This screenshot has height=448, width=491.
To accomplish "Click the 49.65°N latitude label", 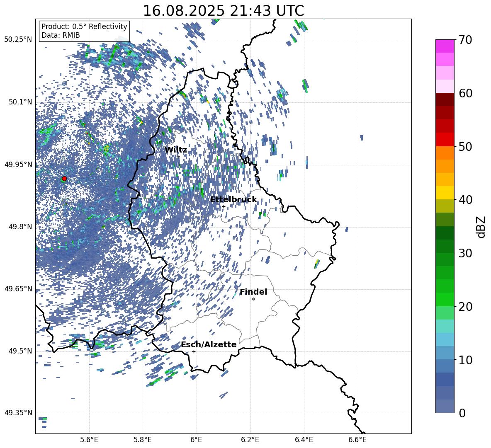I will click(x=18, y=289).
